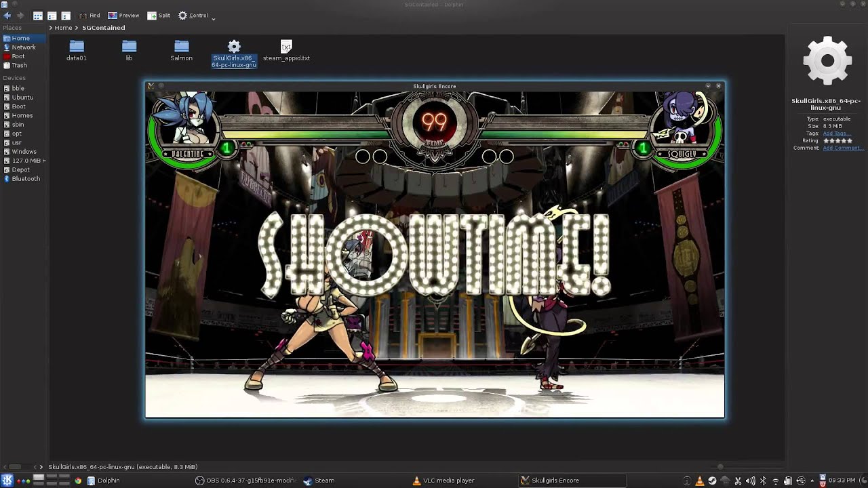Select the Windows device
868x488 pixels.
pos(24,152)
